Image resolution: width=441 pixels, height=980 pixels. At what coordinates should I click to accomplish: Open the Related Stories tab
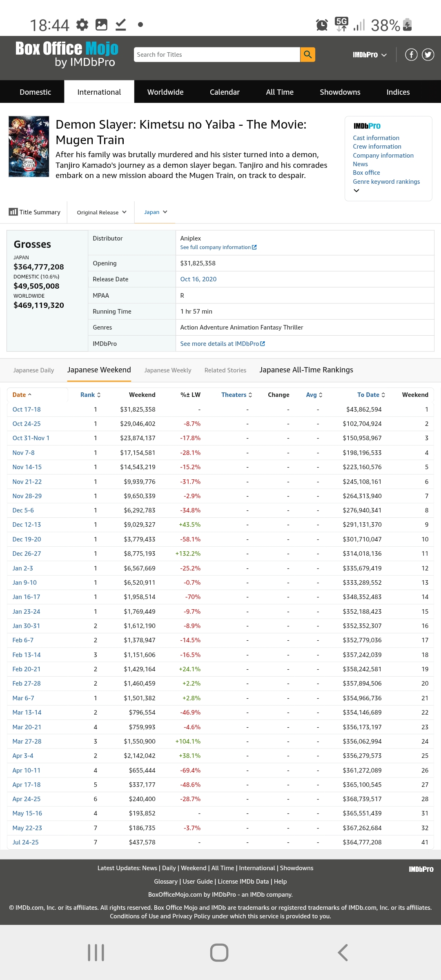225,370
